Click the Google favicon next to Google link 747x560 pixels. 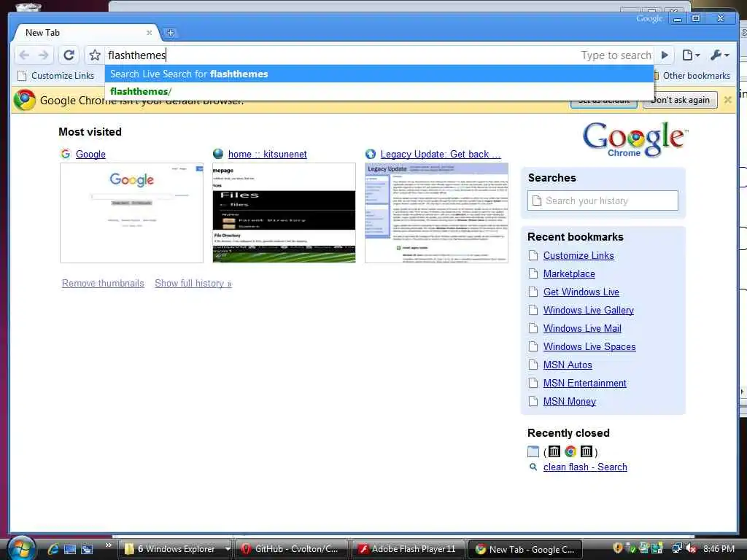coord(66,154)
